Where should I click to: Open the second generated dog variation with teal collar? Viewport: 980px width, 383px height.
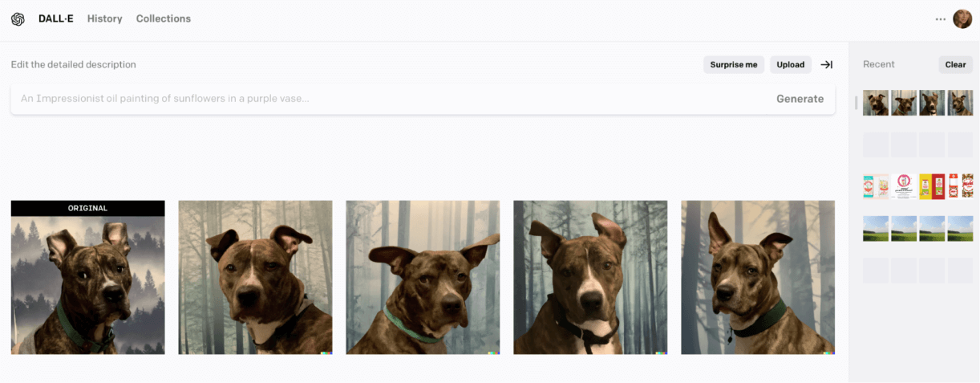[423, 278]
